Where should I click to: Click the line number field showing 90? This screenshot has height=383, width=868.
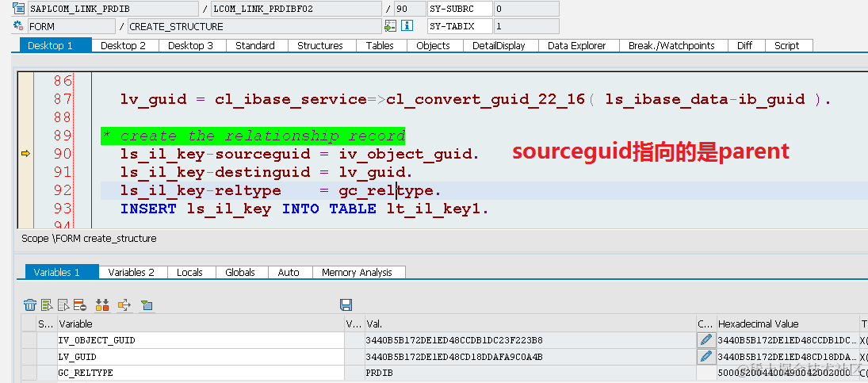click(409, 9)
